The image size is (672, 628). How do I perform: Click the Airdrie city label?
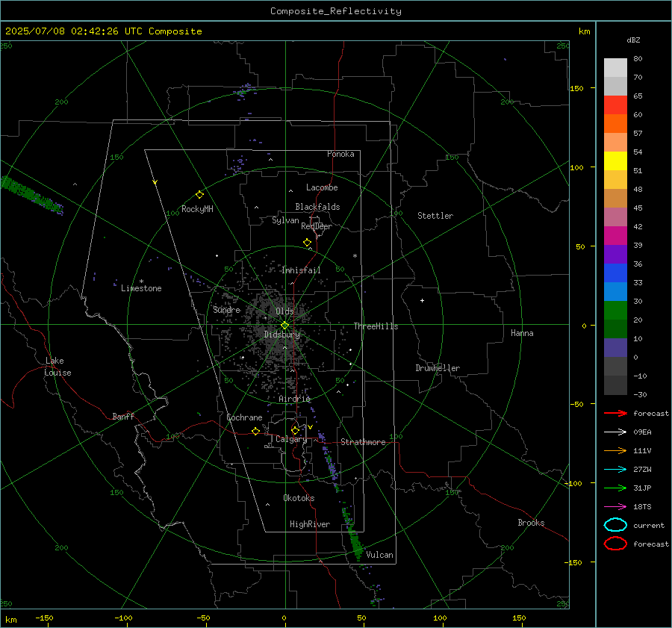pyautogui.click(x=294, y=399)
